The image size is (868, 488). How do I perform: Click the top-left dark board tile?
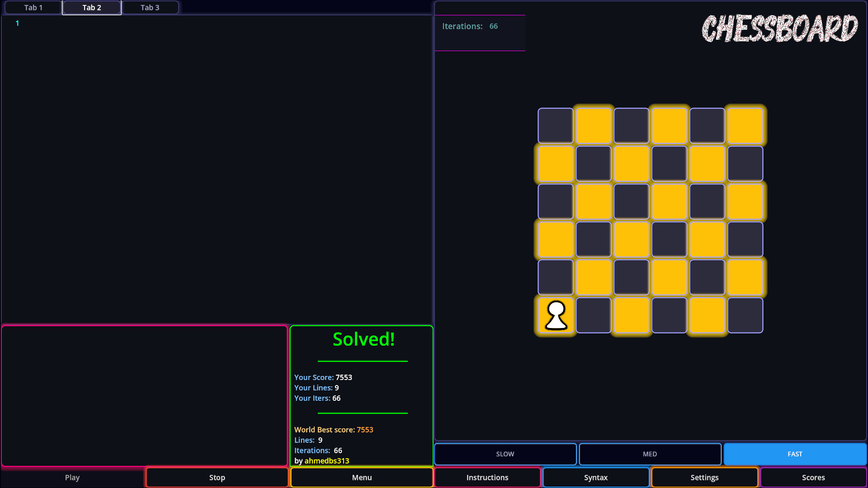[556, 126]
